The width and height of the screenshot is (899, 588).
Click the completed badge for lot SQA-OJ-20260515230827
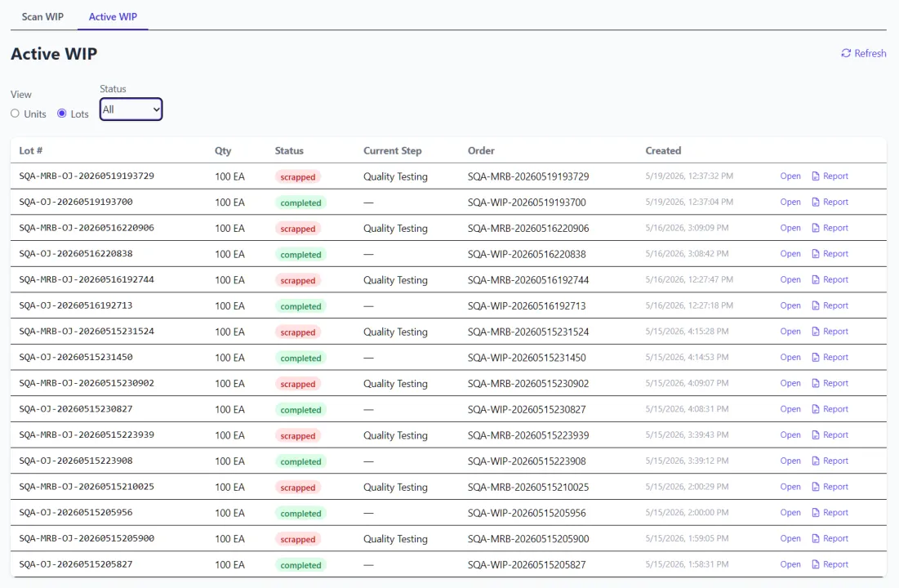301,410
